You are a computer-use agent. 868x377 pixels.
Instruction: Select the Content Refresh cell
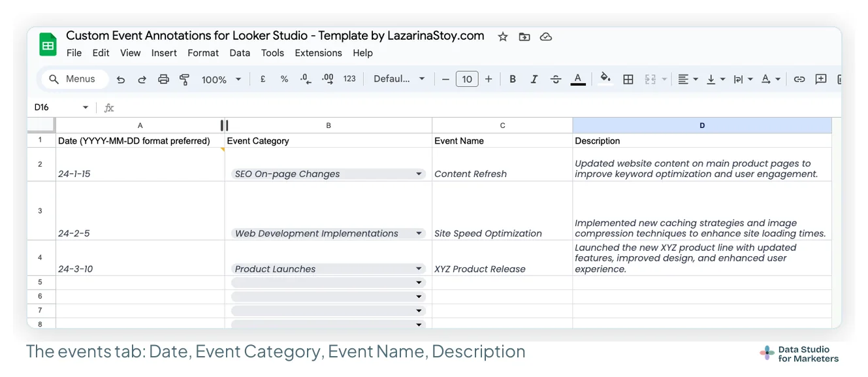coord(502,165)
